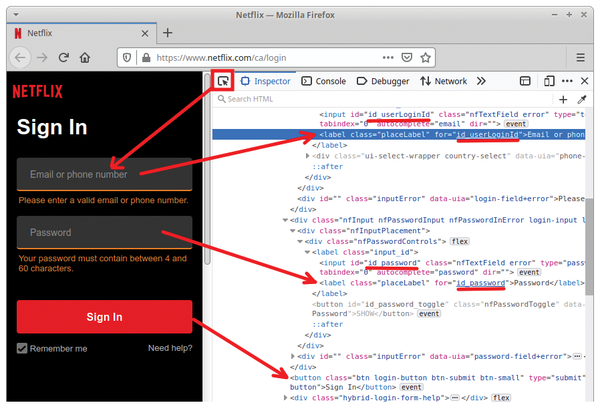
Task: Select the highlighted label placeLabel id_userLoginId row
Action: [x=399, y=134]
